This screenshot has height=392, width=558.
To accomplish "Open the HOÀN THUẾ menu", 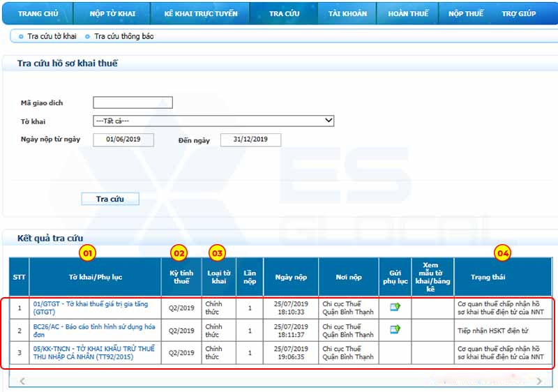I will (x=408, y=13).
